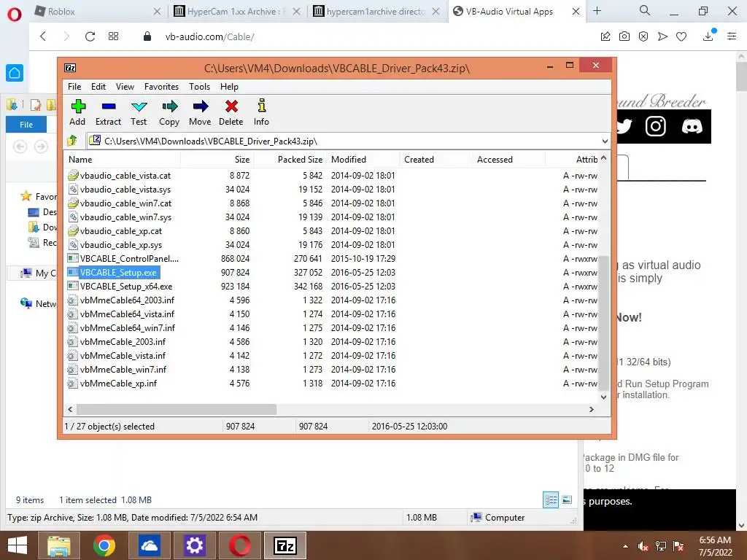747x560 pixels.
Task: Select vbMmeCable_xp.inf file
Action: click(x=118, y=384)
